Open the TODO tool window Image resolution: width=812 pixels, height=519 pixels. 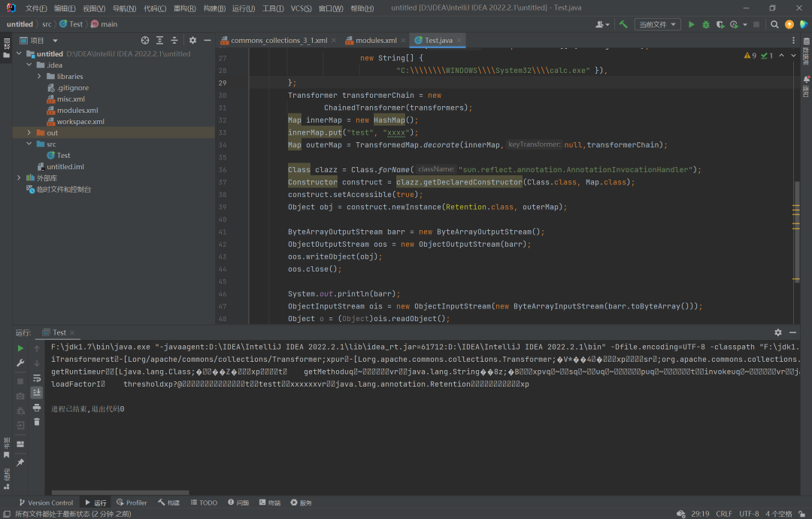[204, 502]
